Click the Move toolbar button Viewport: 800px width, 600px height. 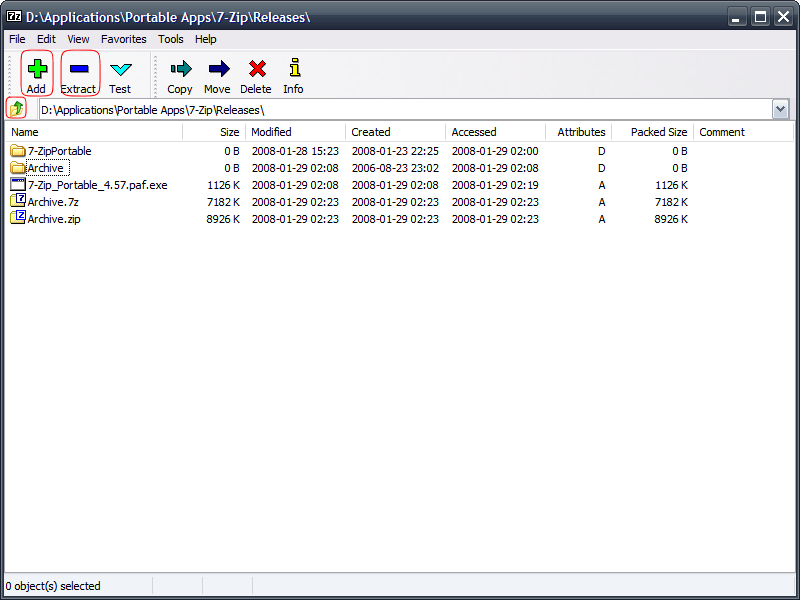click(x=217, y=75)
